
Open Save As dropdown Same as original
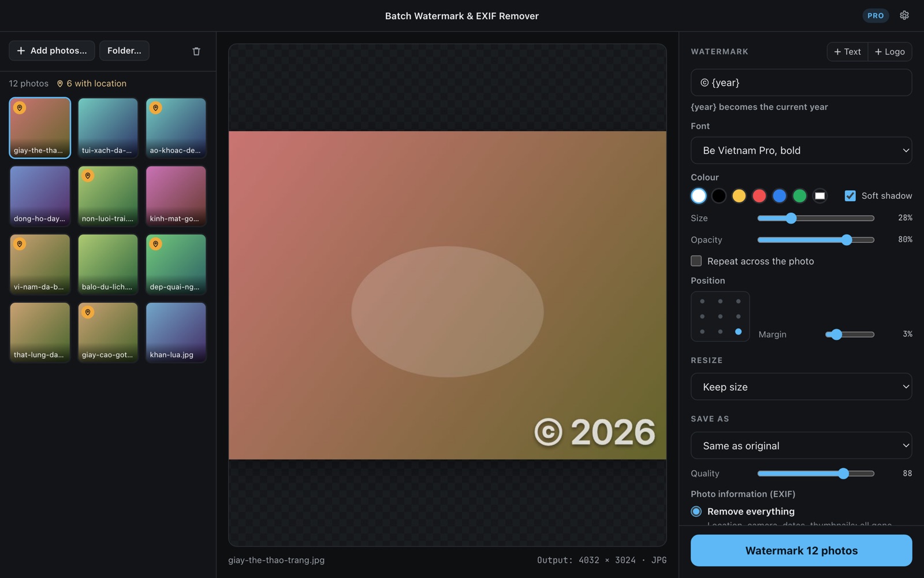(x=801, y=446)
